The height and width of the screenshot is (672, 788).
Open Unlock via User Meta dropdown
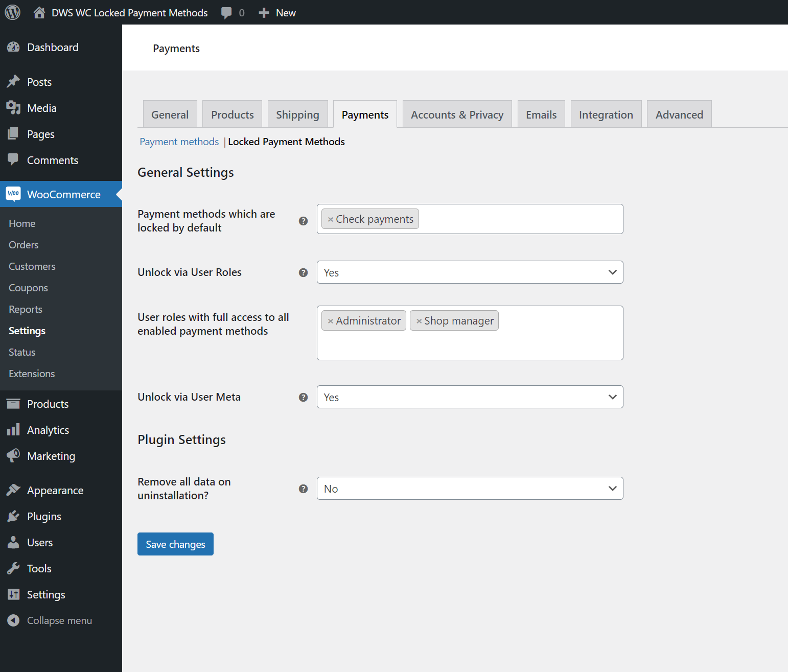tap(470, 397)
